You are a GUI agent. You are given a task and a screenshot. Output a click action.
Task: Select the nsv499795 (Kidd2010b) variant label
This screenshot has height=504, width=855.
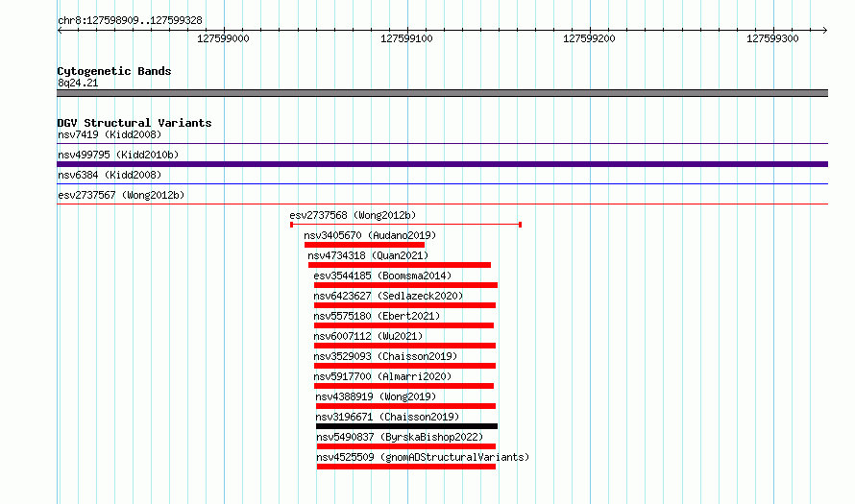click(x=118, y=155)
